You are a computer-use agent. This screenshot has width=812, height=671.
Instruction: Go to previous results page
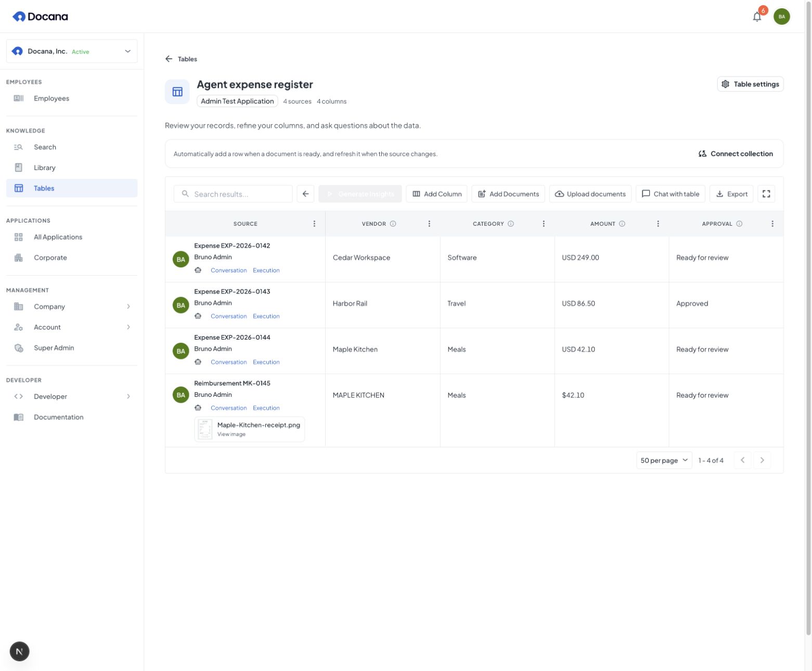point(742,460)
